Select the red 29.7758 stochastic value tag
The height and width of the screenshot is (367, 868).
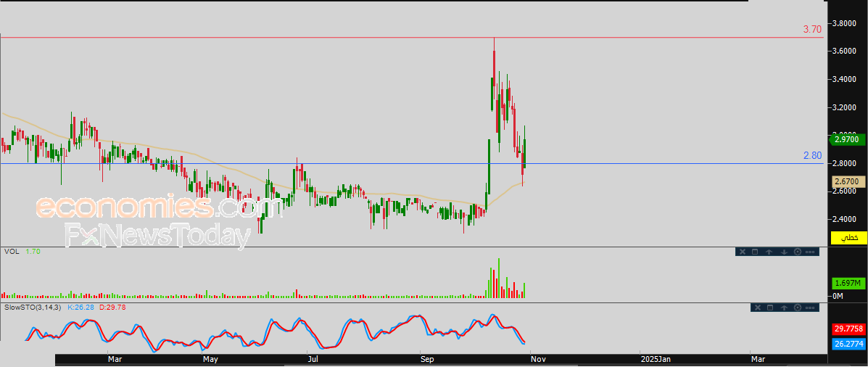tap(848, 329)
